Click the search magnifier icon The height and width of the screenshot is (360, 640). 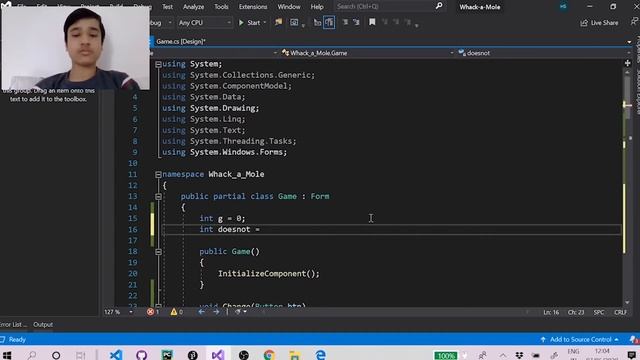click(439, 6)
